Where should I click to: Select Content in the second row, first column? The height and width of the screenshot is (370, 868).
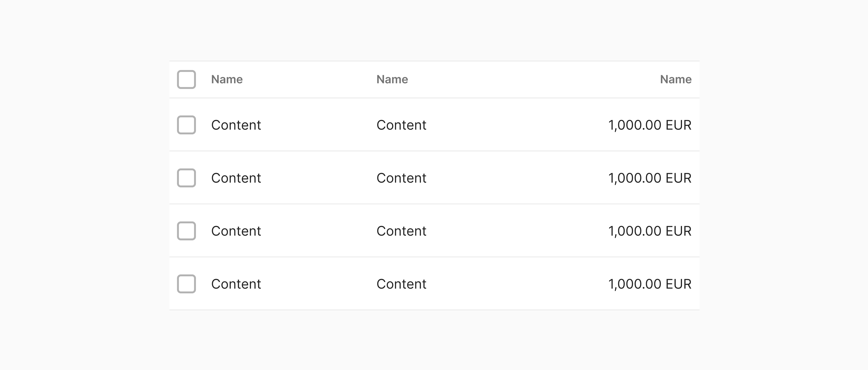pos(236,178)
